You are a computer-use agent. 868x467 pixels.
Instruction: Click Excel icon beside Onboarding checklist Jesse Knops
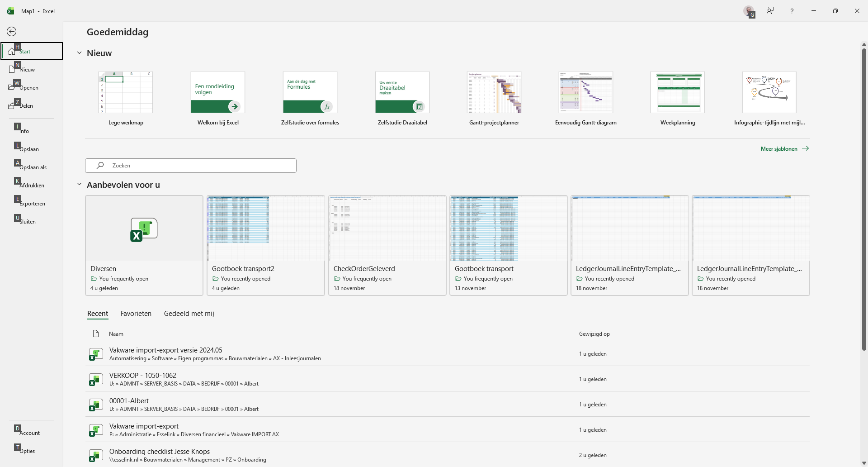click(x=96, y=455)
